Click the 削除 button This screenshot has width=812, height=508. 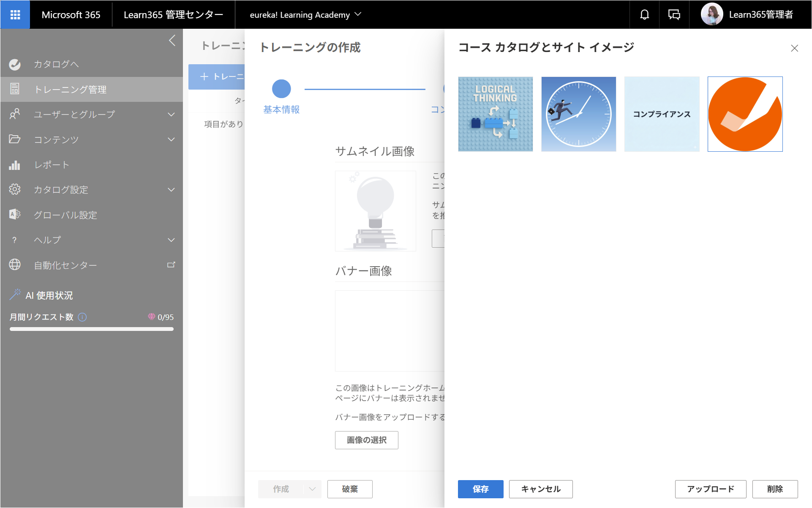775,489
